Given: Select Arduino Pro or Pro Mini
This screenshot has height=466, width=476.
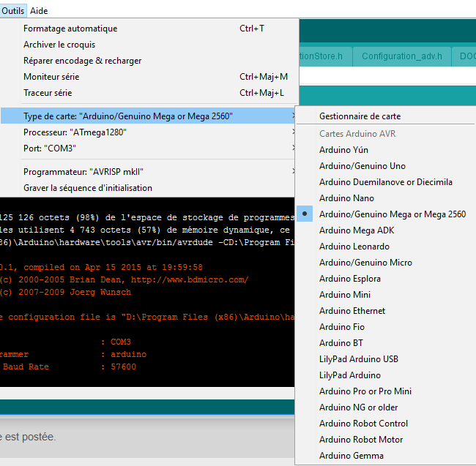Looking at the screenshot, I should coord(385,391).
